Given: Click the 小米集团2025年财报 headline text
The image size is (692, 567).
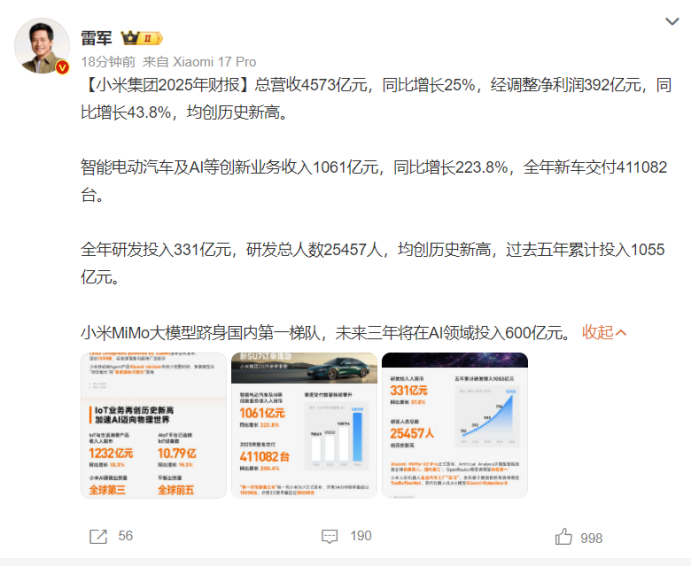Looking at the screenshot, I should (x=168, y=85).
